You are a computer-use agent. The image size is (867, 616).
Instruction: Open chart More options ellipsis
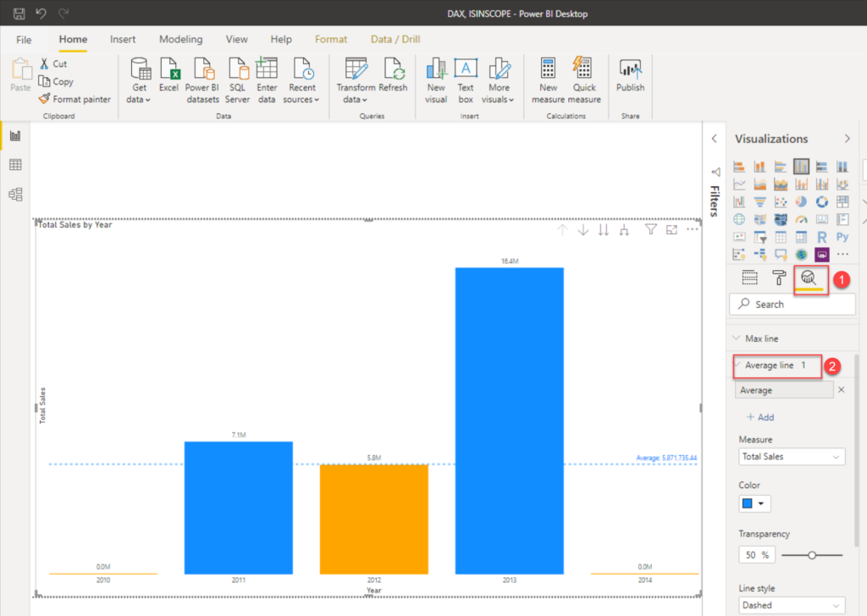(x=693, y=229)
